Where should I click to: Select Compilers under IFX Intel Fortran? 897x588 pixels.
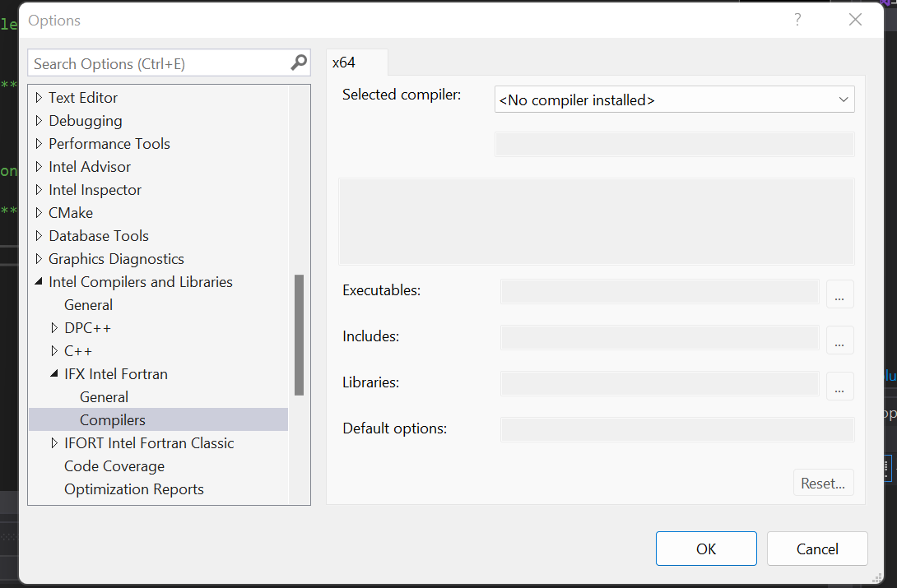tap(112, 419)
